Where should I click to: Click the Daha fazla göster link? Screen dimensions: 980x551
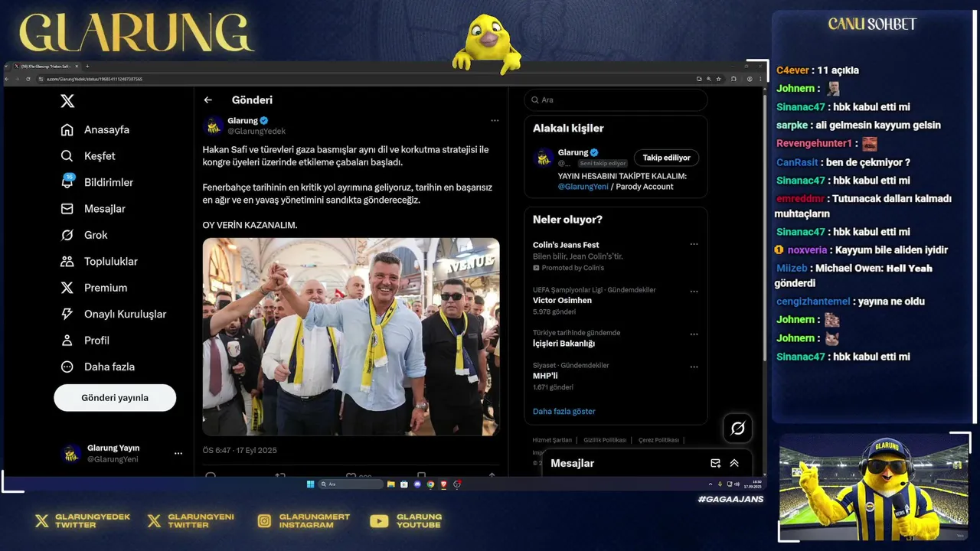tap(564, 412)
